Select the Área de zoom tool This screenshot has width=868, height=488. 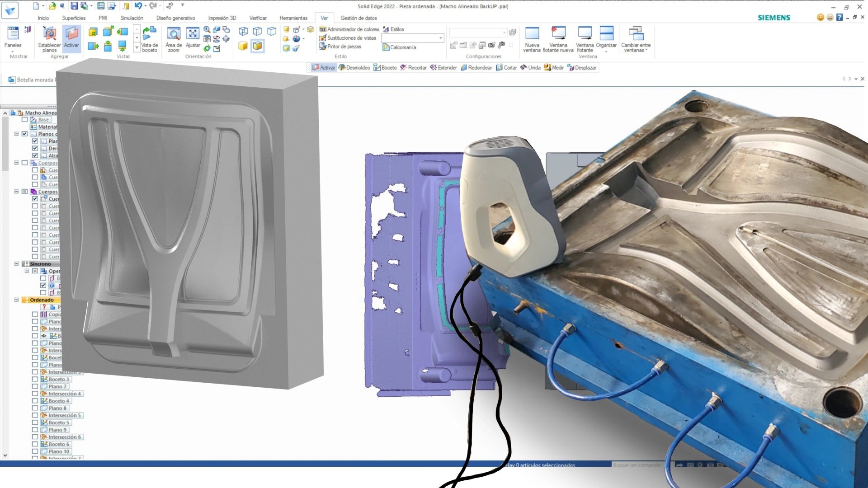(x=174, y=39)
